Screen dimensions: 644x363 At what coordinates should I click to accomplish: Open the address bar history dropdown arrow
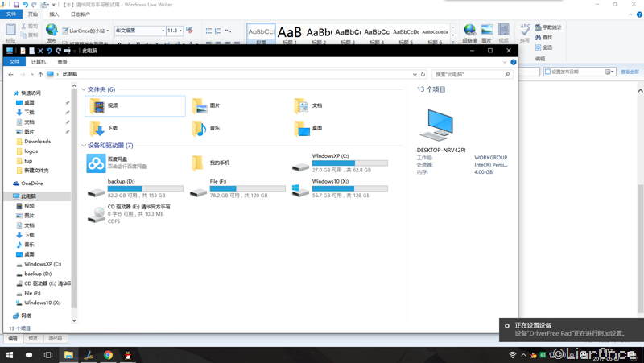pos(415,74)
